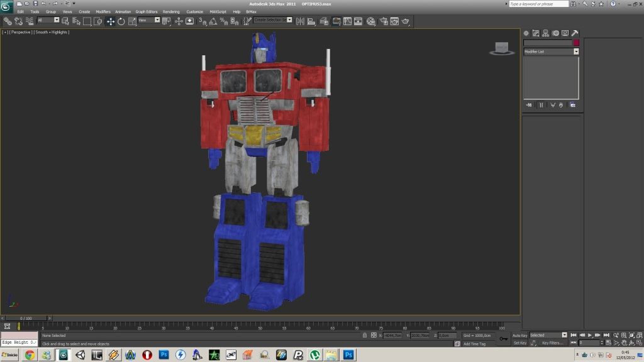Open the Edit menu

(x=21, y=12)
